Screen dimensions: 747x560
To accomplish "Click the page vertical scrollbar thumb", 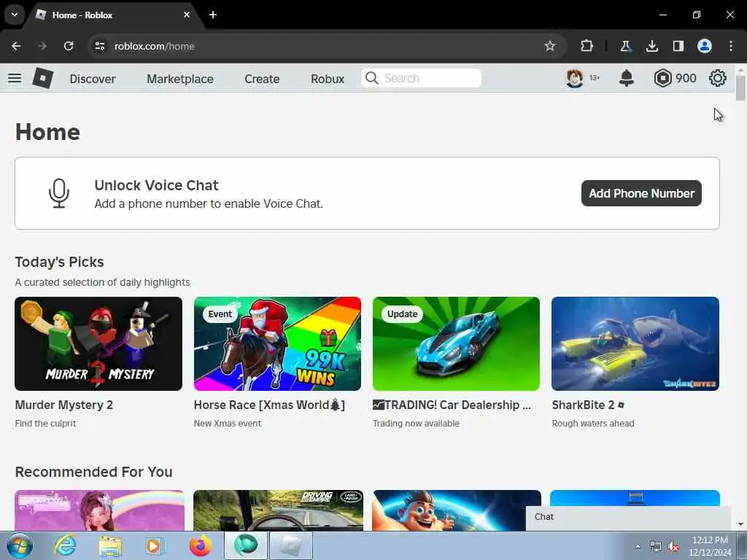I will [x=740, y=88].
